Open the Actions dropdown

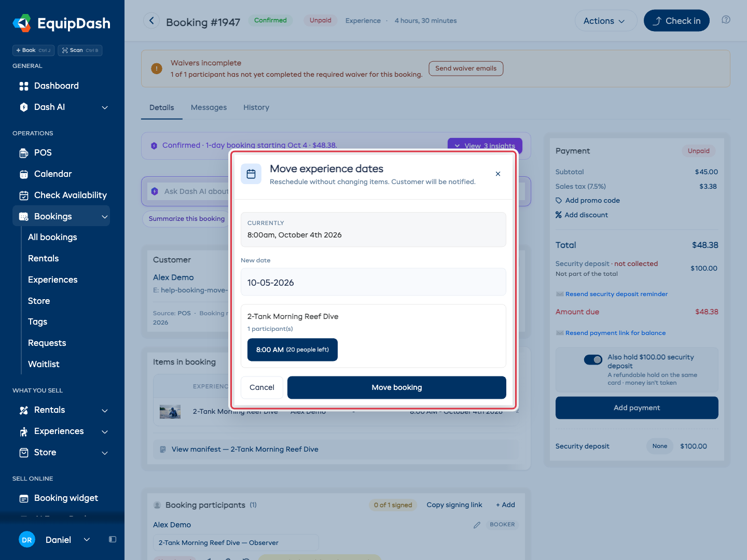click(605, 21)
